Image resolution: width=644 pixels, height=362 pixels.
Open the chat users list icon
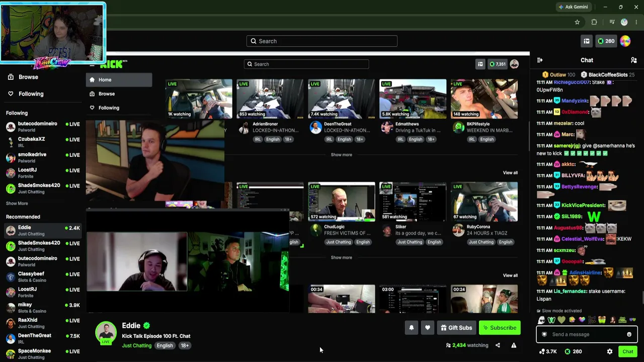[634, 60]
